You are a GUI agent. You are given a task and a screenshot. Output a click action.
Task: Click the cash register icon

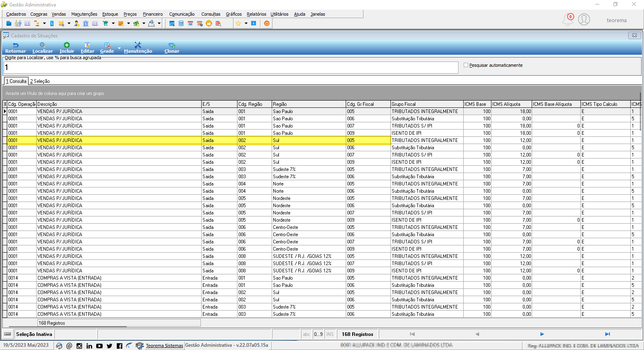151,23
